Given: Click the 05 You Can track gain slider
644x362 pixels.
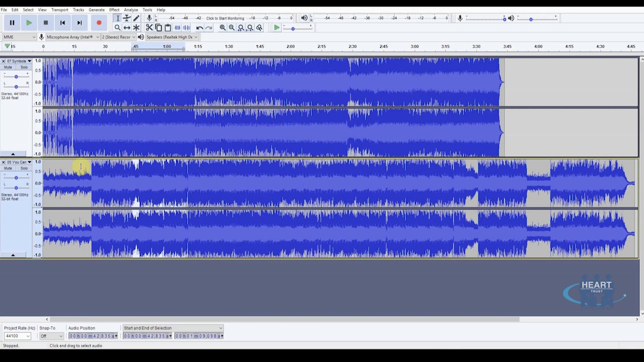Looking at the screenshot, I should [x=16, y=177].
